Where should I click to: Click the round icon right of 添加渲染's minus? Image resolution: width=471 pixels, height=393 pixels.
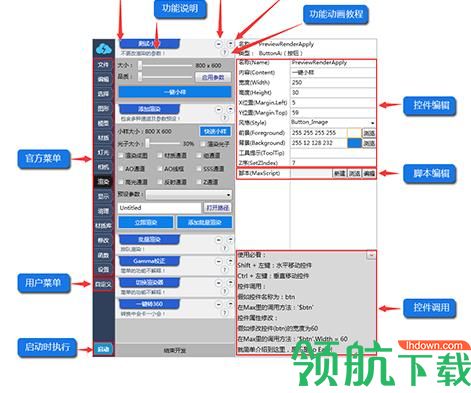(x=231, y=109)
